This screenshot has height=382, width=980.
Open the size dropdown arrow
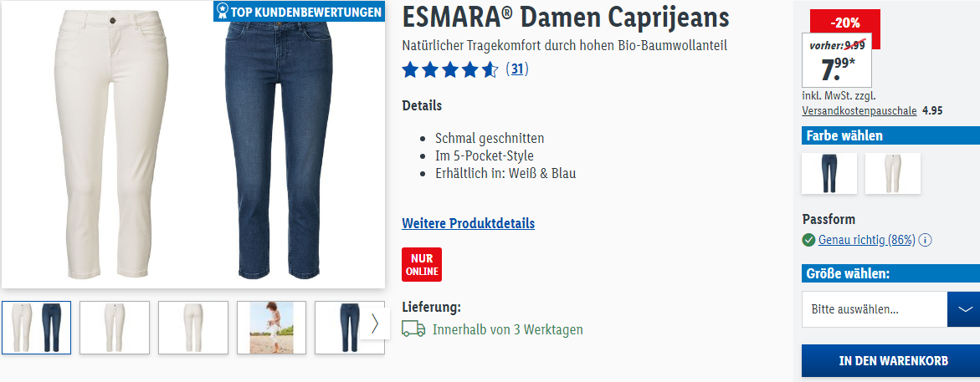point(964,309)
